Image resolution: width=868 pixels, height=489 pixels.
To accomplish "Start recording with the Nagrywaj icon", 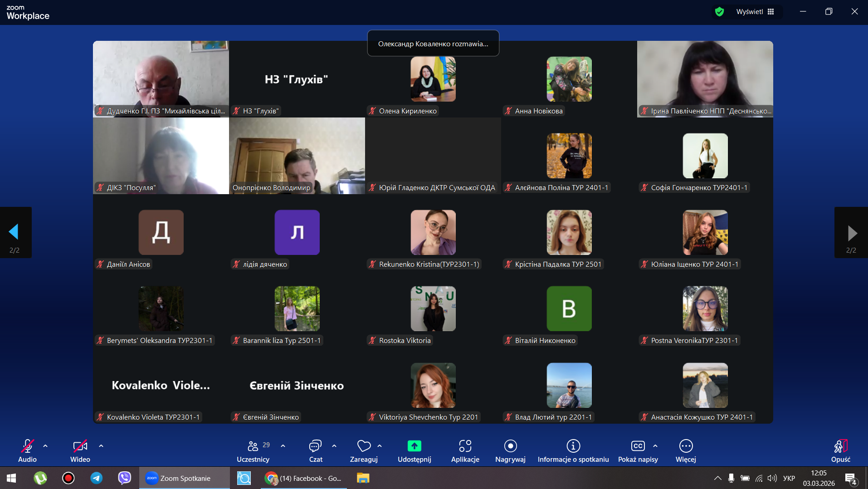I will [510, 446].
